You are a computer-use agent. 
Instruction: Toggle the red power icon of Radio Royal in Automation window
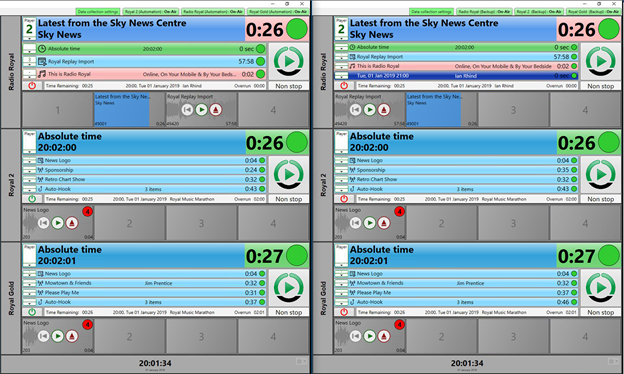pos(32,86)
